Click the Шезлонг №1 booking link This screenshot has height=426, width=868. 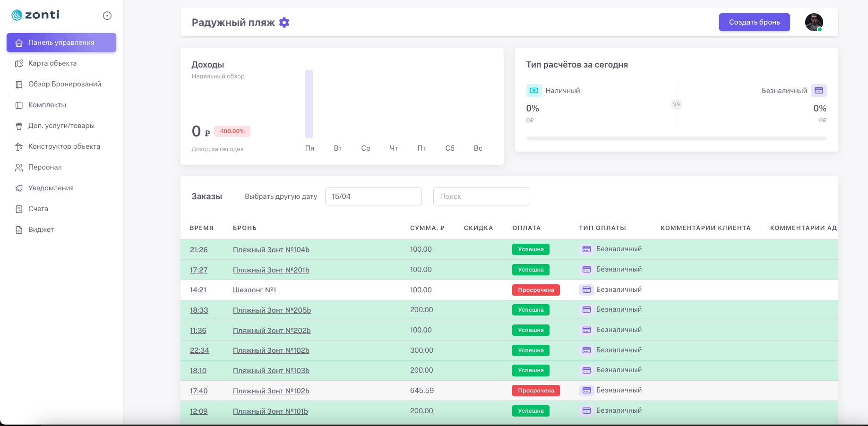pos(254,290)
